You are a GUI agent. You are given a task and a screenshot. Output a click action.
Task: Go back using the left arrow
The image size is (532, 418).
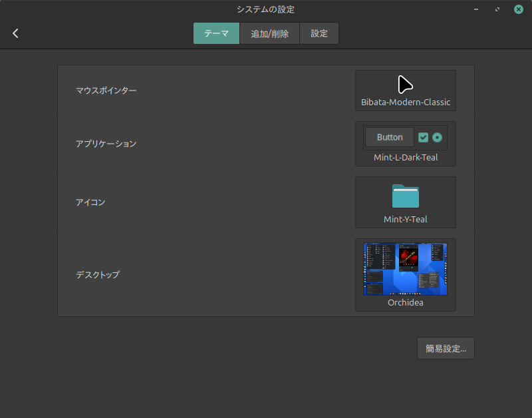coord(16,33)
